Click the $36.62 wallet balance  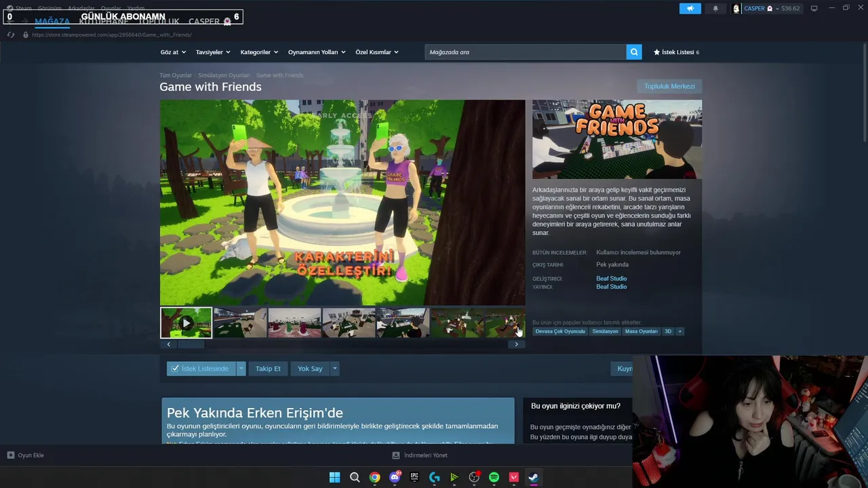coord(790,9)
